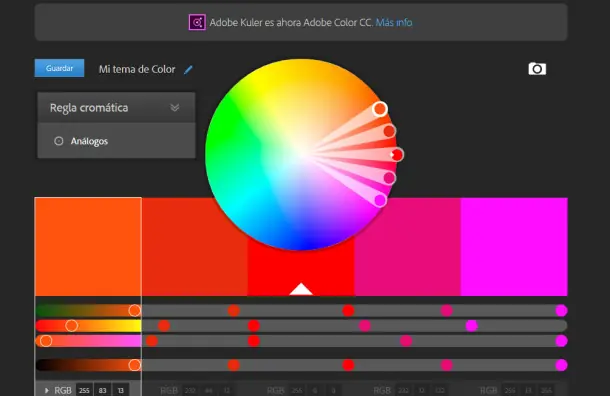The image size is (610, 396).
Task: Expand the Regla cromática chevron
Action: pyautogui.click(x=175, y=108)
